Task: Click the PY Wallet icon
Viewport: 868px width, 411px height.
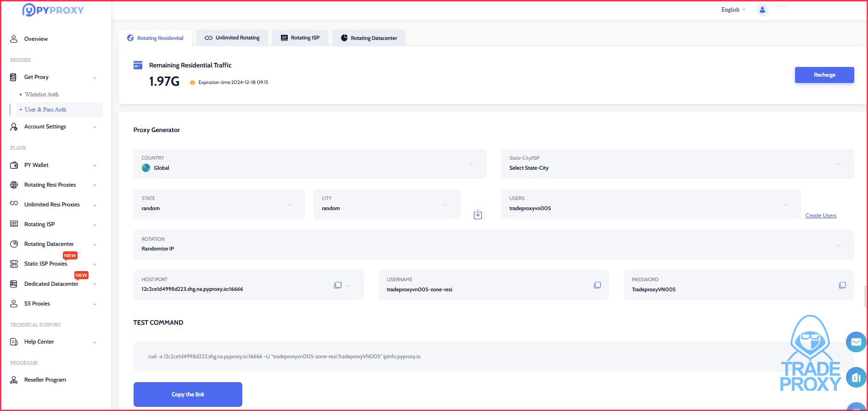Action: [14, 165]
